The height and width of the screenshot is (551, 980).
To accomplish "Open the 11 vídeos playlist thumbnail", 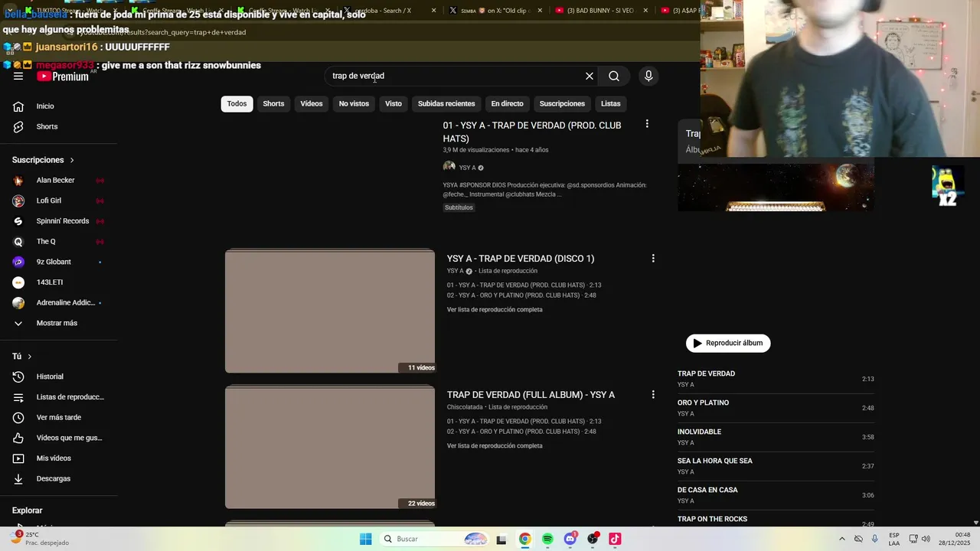I will click(330, 311).
